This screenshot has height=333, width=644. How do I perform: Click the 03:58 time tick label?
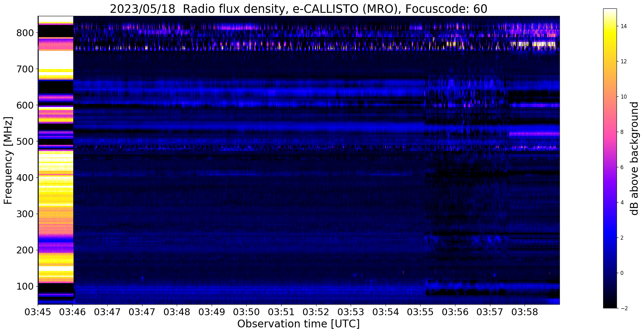pos(525,312)
